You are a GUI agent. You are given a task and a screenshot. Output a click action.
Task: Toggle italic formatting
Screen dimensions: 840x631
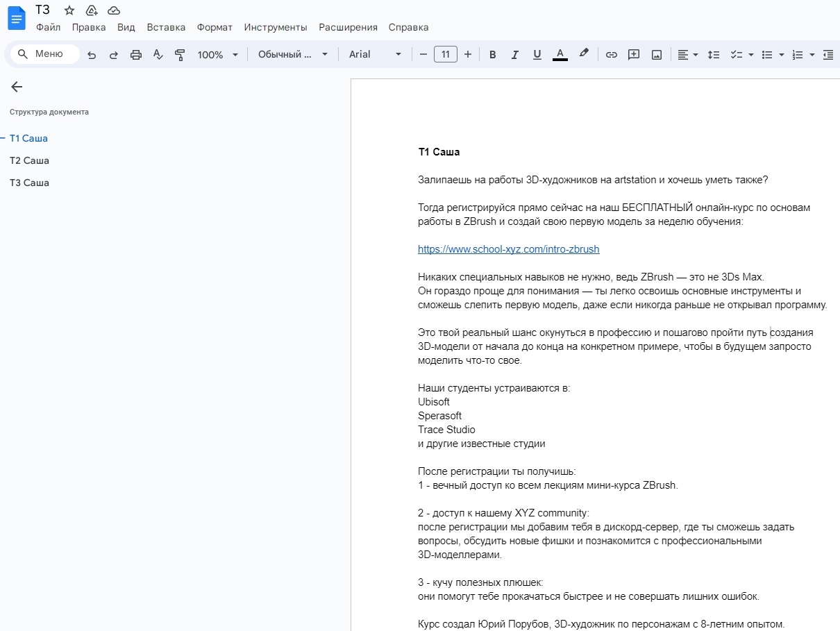coord(515,55)
